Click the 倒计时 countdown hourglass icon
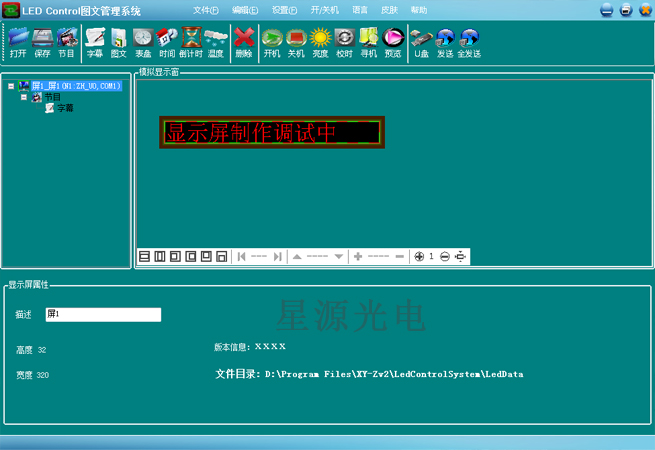 (x=191, y=42)
